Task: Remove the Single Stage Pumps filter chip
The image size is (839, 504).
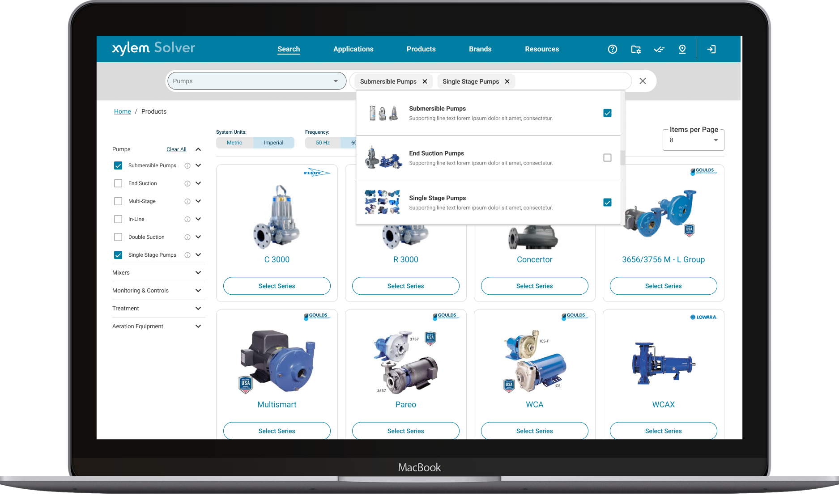Action: click(x=507, y=81)
